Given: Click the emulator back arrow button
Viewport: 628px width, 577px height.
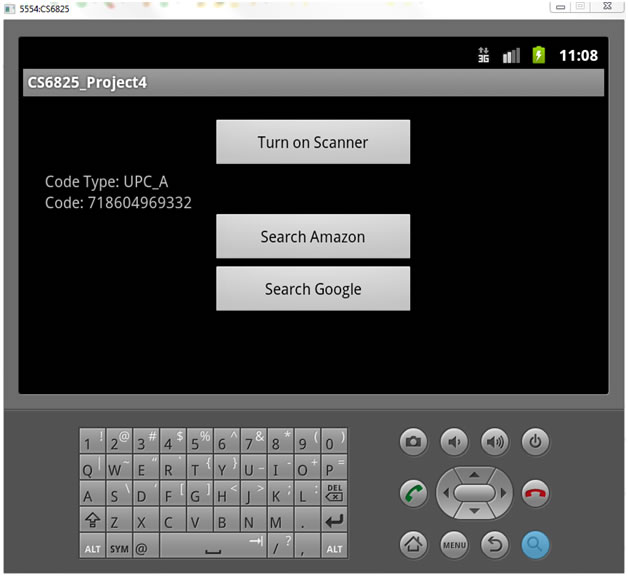Looking at the screenshot, I should [x=494, y=544].
